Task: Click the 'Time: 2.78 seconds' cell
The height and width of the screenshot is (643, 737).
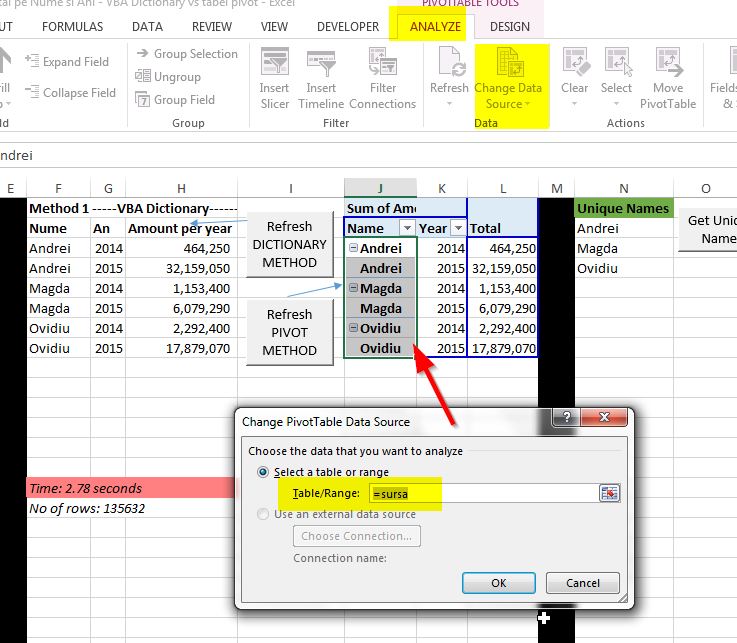Action: [130, 488]
